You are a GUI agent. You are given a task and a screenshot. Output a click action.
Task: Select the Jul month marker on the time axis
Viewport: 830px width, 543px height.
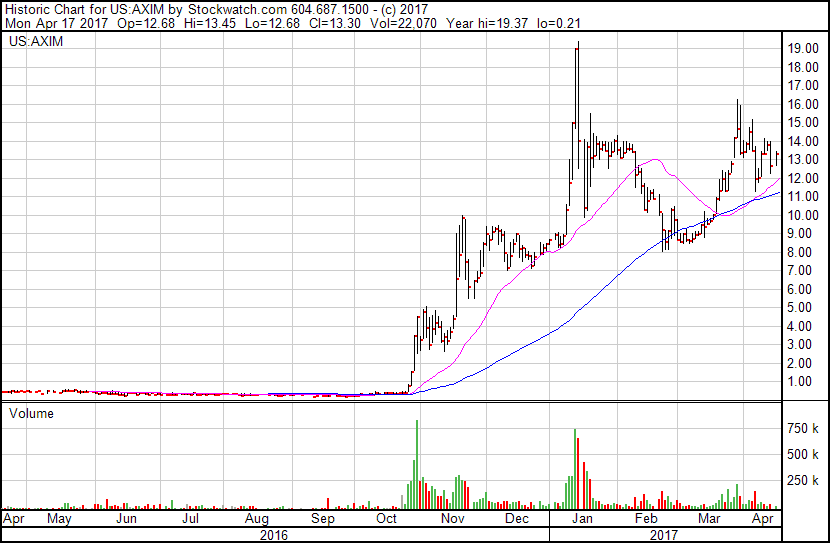pyautogui.click(x=190, y=520)
